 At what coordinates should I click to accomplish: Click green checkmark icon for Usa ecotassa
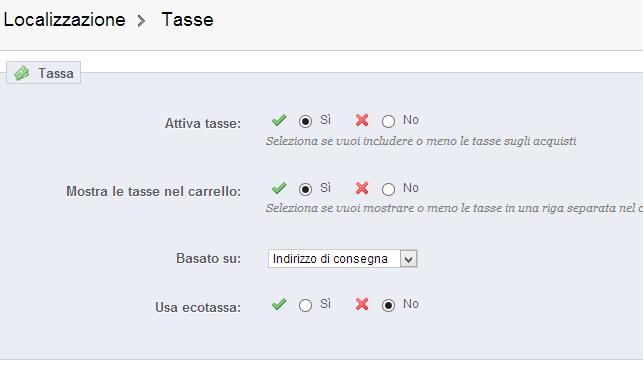(x=279, y=305)
